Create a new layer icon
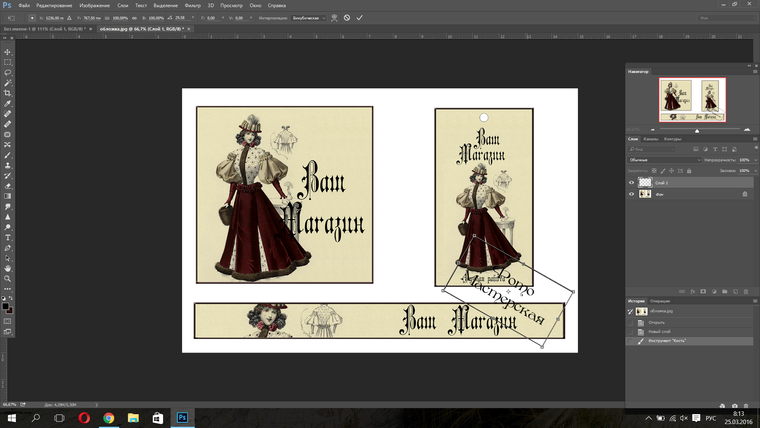Image resolution: width=760 pixels, height=428 pixels. point(735,291)
